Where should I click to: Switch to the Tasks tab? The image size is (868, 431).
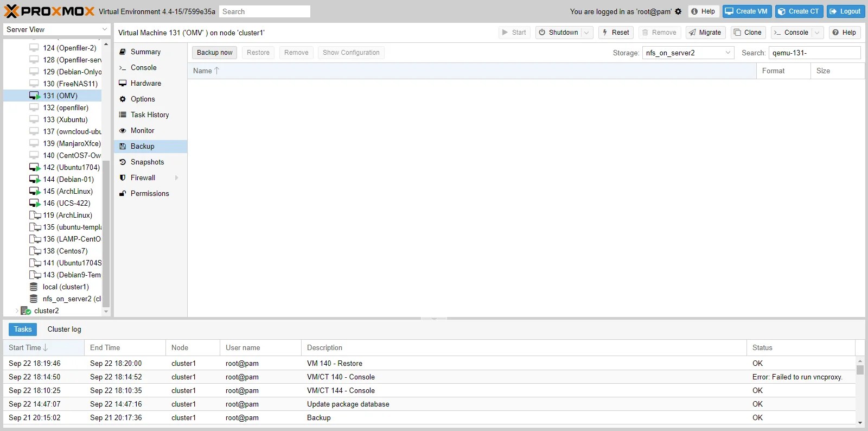23,329
